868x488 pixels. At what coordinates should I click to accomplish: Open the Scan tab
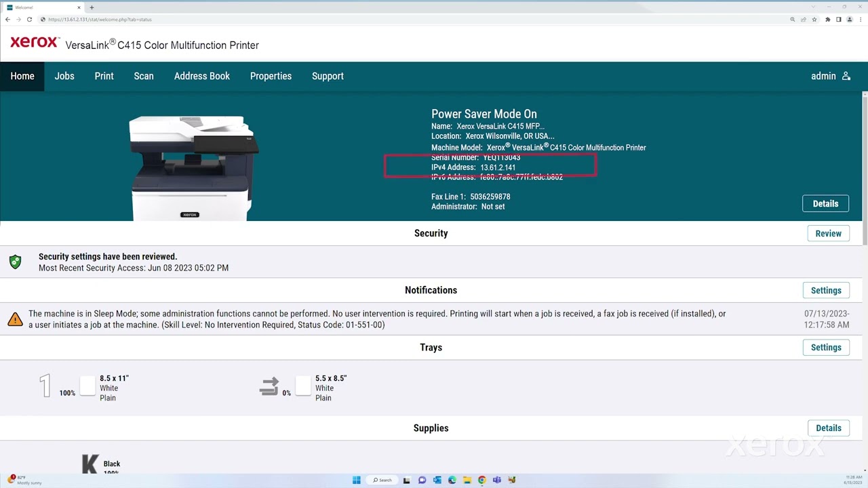pos(144,76)
